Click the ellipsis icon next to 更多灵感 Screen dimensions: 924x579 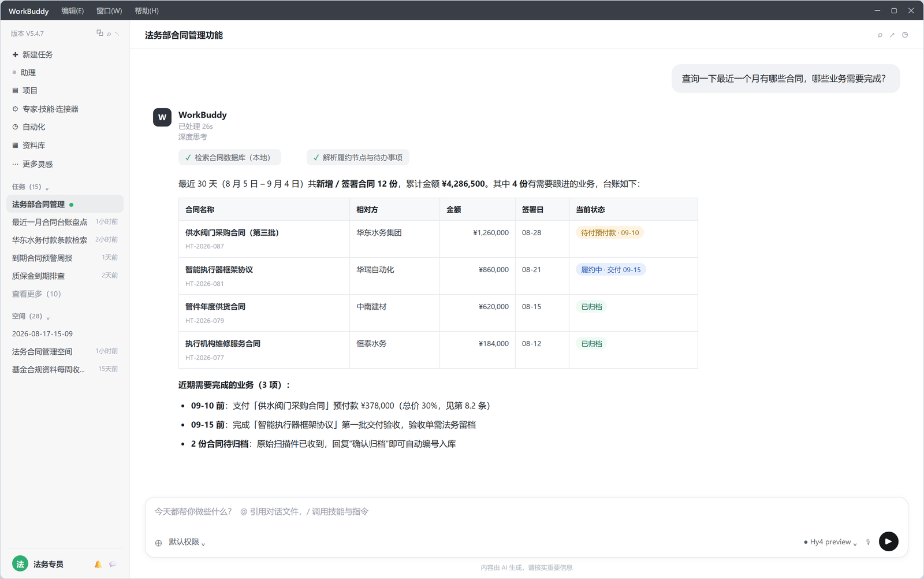(15, 164)
